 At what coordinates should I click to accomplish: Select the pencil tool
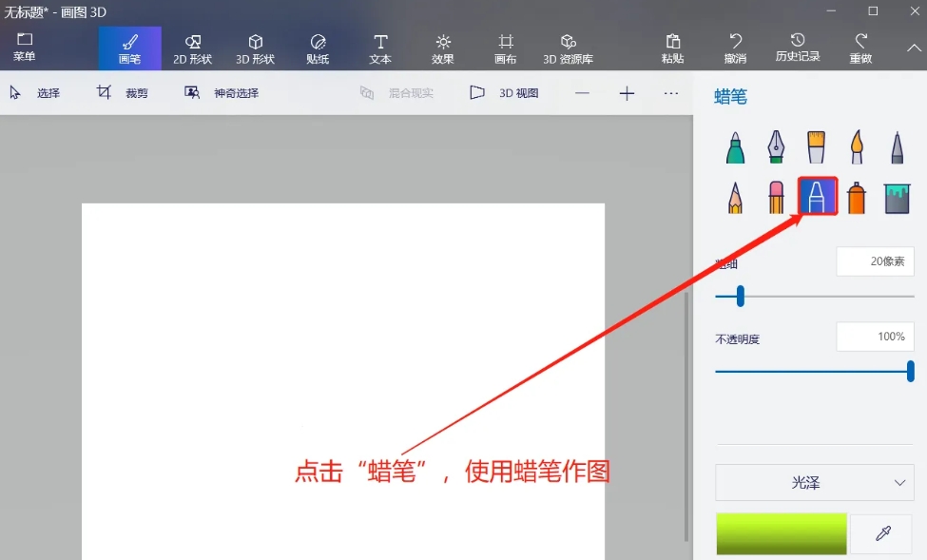(734, 197)
